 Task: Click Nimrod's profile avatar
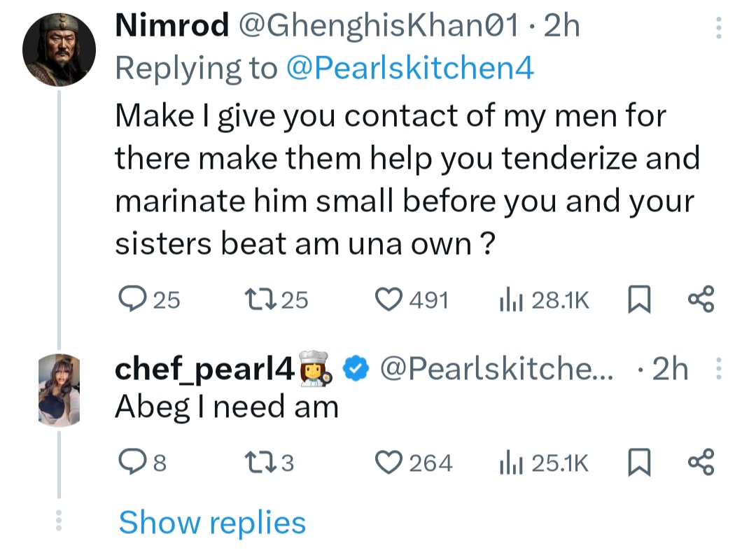click(59, 50)
